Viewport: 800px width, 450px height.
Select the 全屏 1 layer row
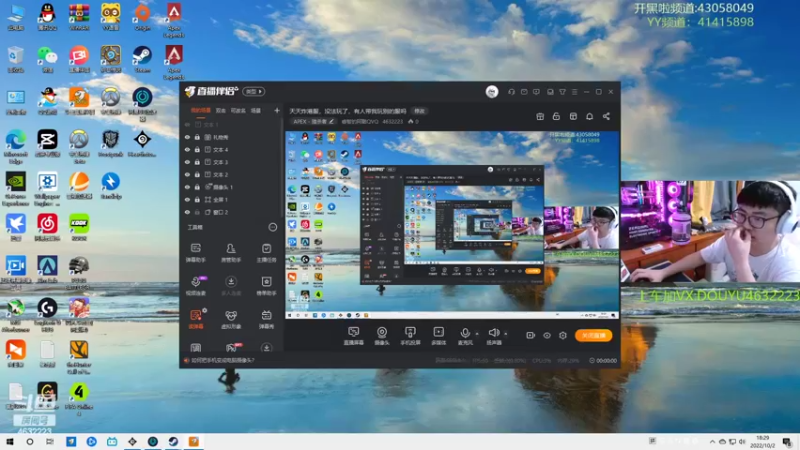click(x=233, y=199)
